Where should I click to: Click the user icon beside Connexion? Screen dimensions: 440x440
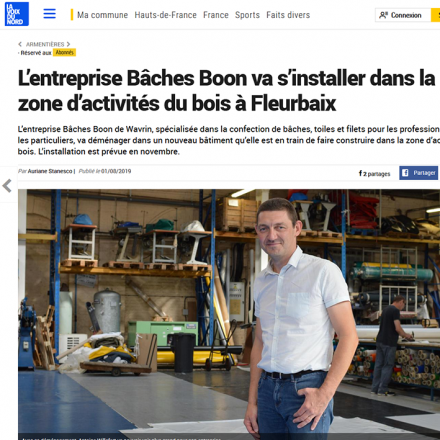click(383, 15)
